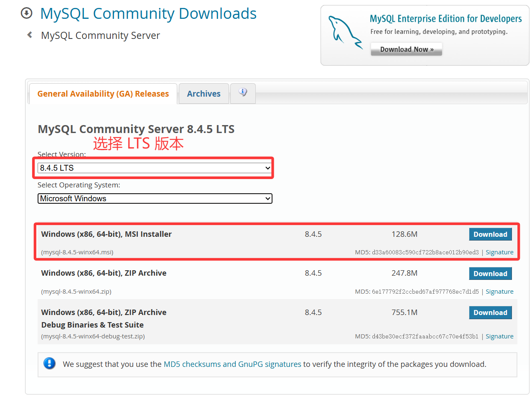Image resolution: width=532 pixels, height=397 pixels.
Task: Click the MySQL Community Downloads heading link
Action: tap(148, 14)
